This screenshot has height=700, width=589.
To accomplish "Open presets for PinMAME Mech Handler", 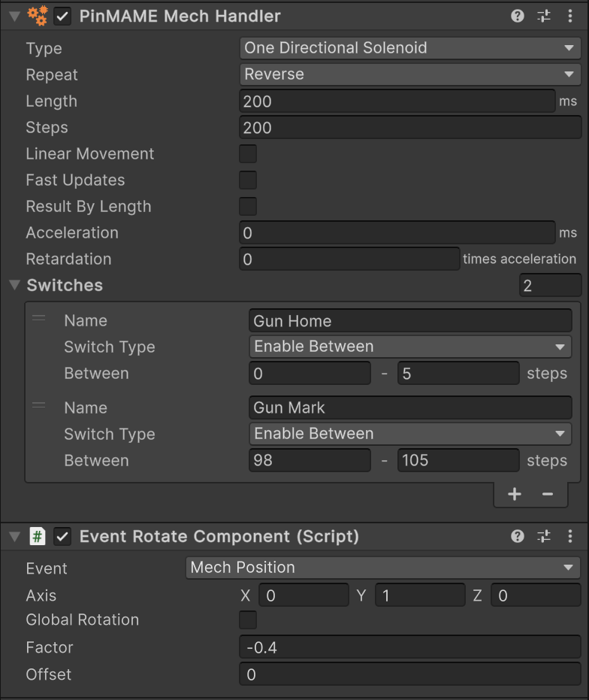I will click(x=543, y=16).
